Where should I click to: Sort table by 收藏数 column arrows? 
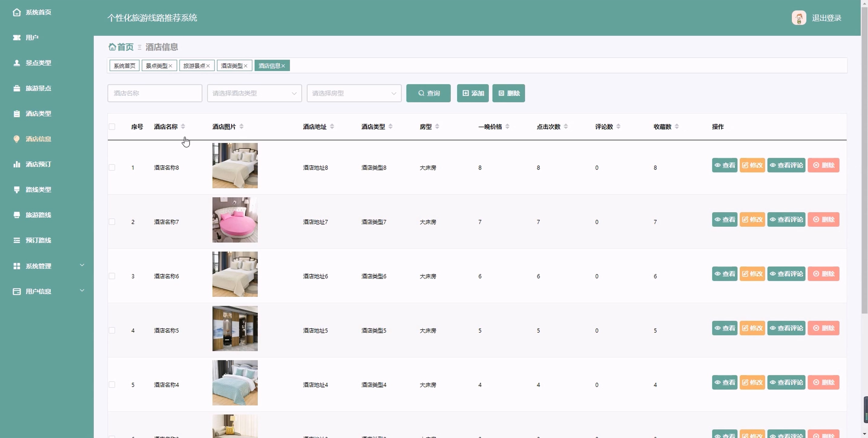coord(677,126)
